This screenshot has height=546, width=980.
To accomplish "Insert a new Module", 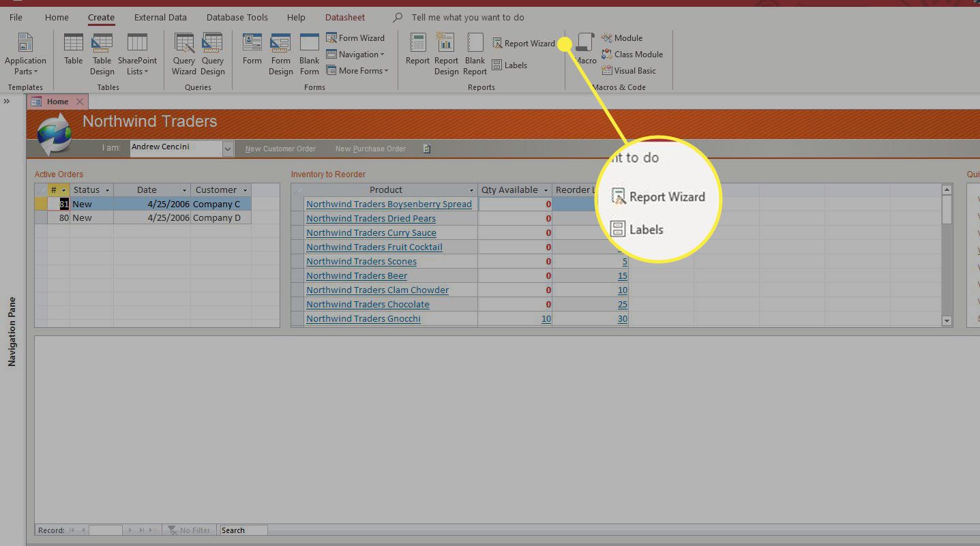I will pos(622,38).
